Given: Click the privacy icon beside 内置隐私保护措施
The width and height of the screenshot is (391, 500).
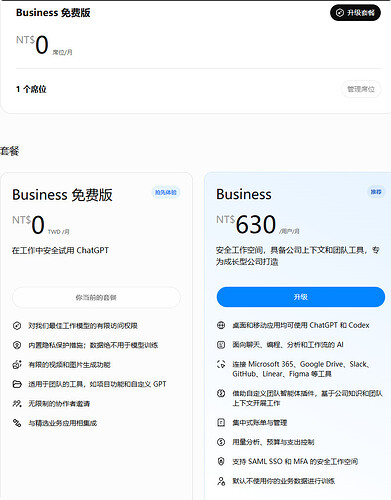Looking at the screenshot, I should tap(17, 345).
